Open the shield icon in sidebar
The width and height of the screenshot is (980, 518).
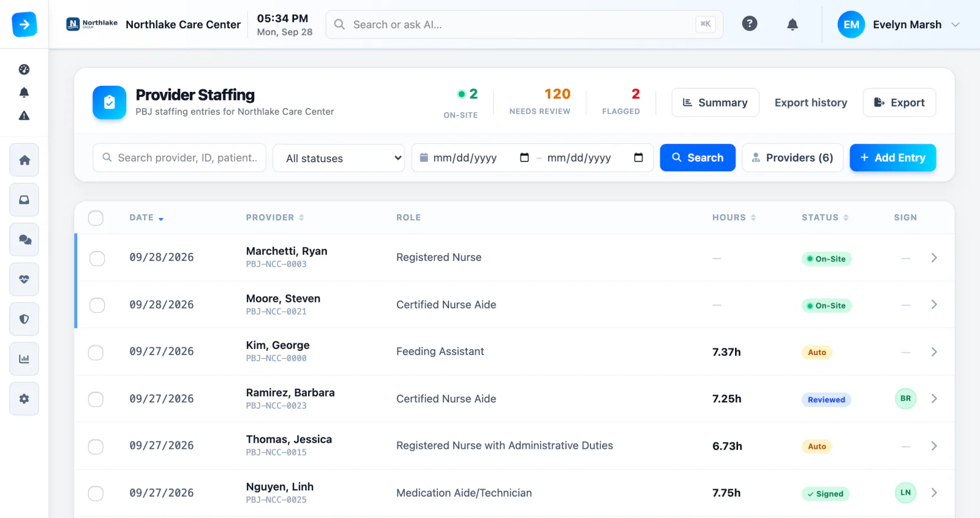click(24, 319)
